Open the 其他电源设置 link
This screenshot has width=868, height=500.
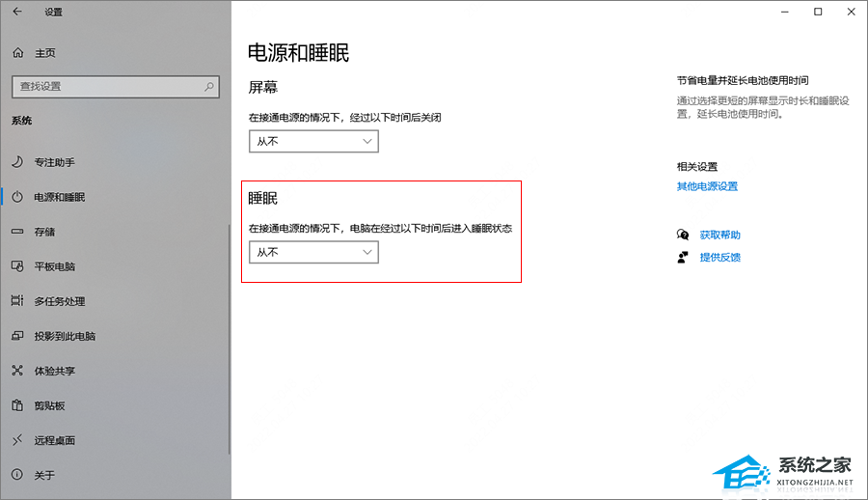pyautogui.click(x=707, y=186)
